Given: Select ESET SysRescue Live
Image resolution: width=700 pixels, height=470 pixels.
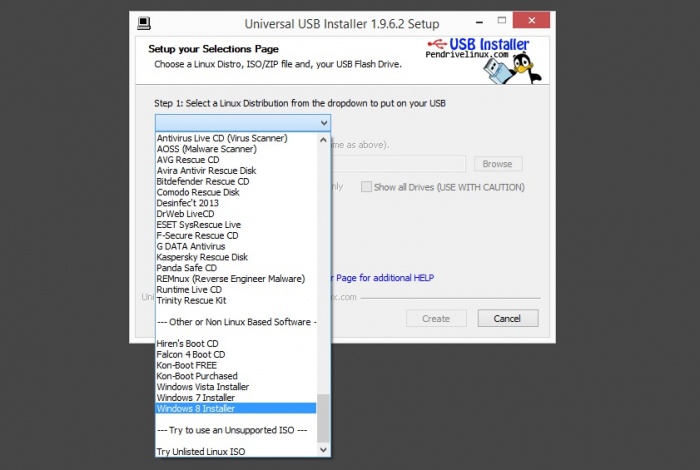Looking at the screenshot, I should 236,225.
